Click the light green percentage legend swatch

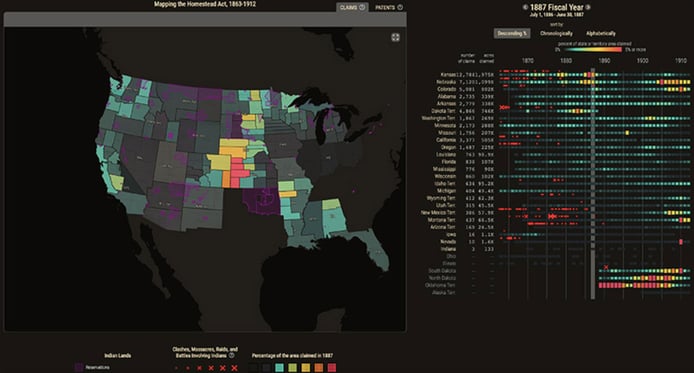[x=293, y=367]
